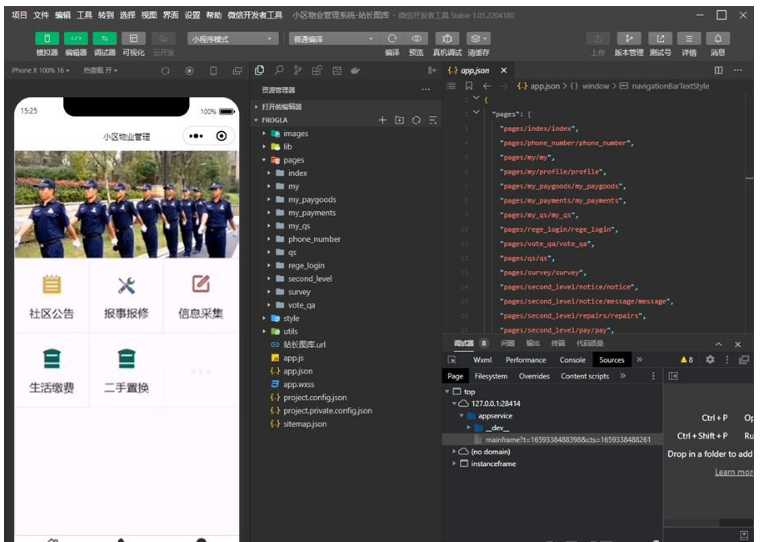Open the visualization panel
The height and width of the screenshot is (542, 764).
(134, 39)
